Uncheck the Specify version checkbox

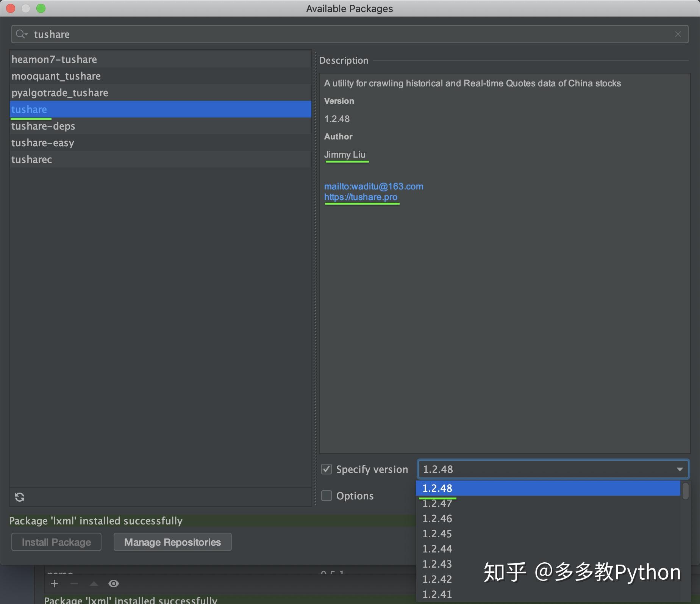pyautogui.click(x=326, y=469)
